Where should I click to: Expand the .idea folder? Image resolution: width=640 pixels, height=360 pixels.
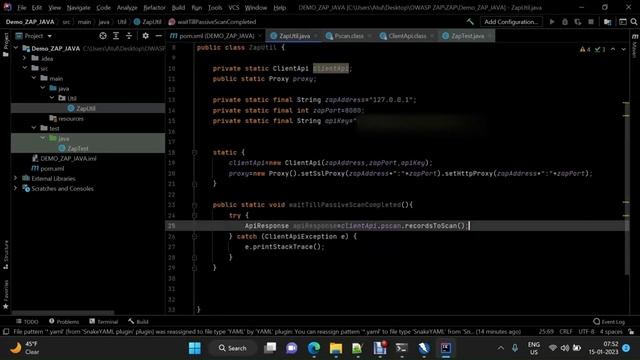coord(25,58)
